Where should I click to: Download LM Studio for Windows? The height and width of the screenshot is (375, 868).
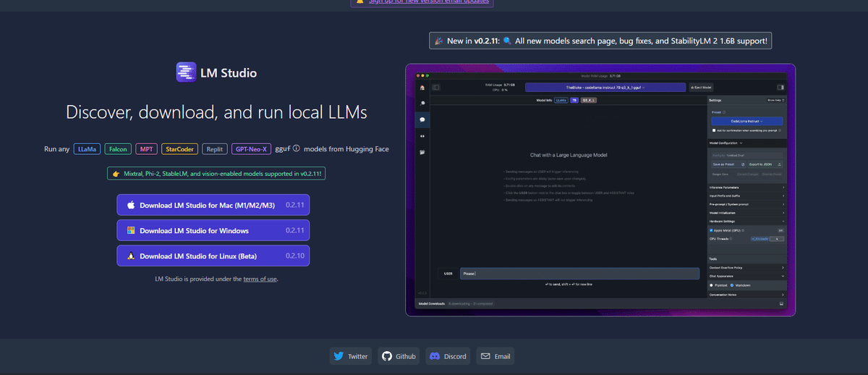click(x=213, y=230)
